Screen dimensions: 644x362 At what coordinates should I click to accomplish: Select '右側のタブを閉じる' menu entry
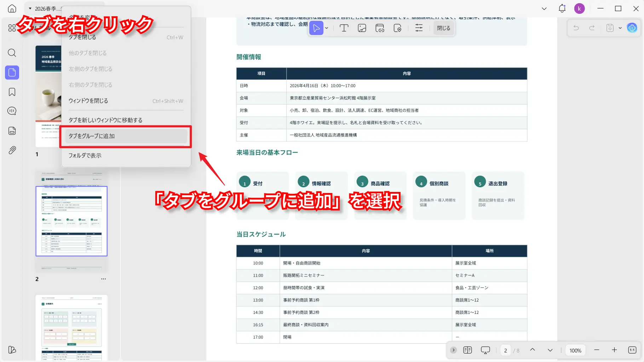[x=126, y=85]
